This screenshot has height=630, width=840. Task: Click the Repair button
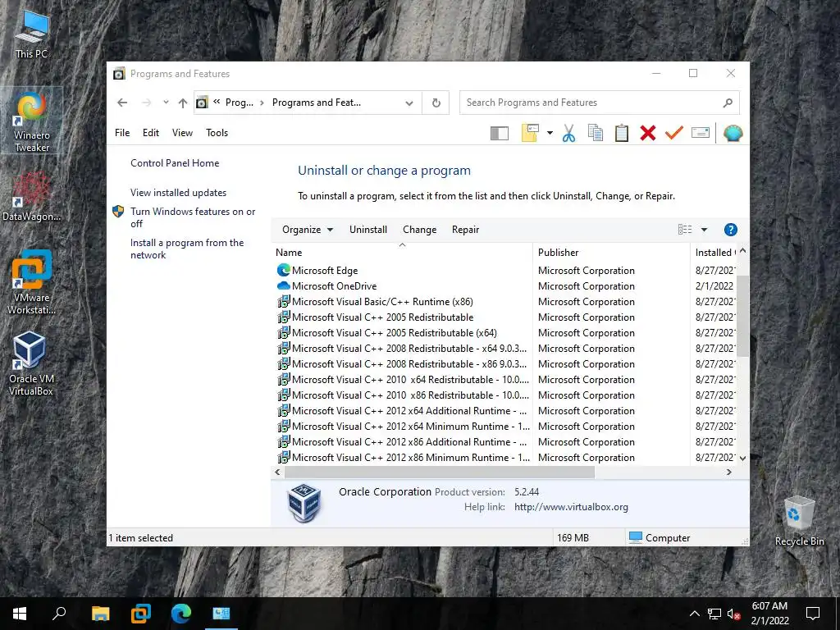pos(465,230)
